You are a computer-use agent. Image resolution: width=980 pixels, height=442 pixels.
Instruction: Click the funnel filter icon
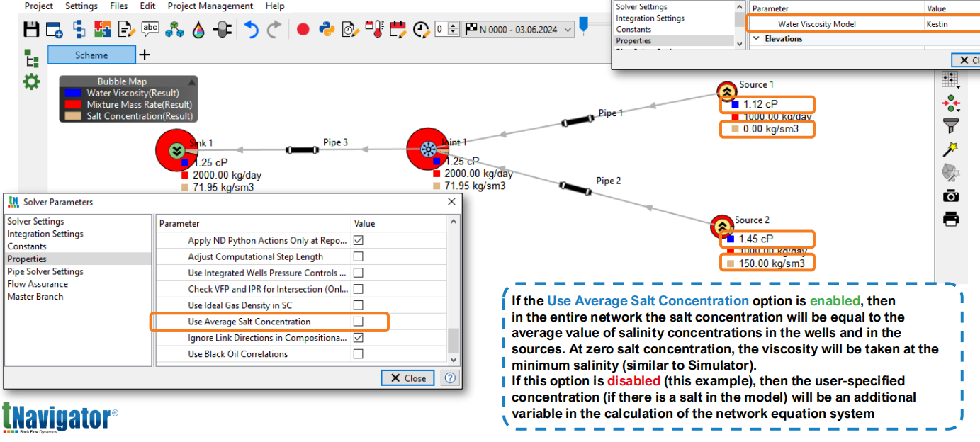pos(951,126)
